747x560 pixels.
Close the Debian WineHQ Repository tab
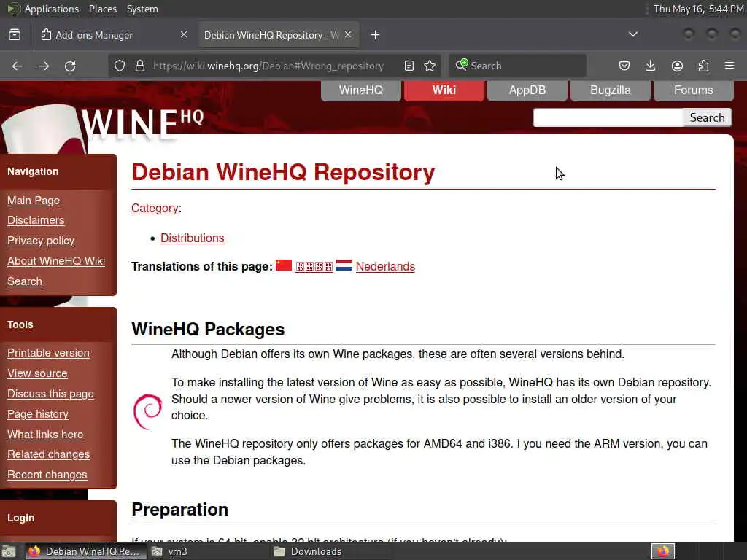pyautogui.click(x=348, y=34)
